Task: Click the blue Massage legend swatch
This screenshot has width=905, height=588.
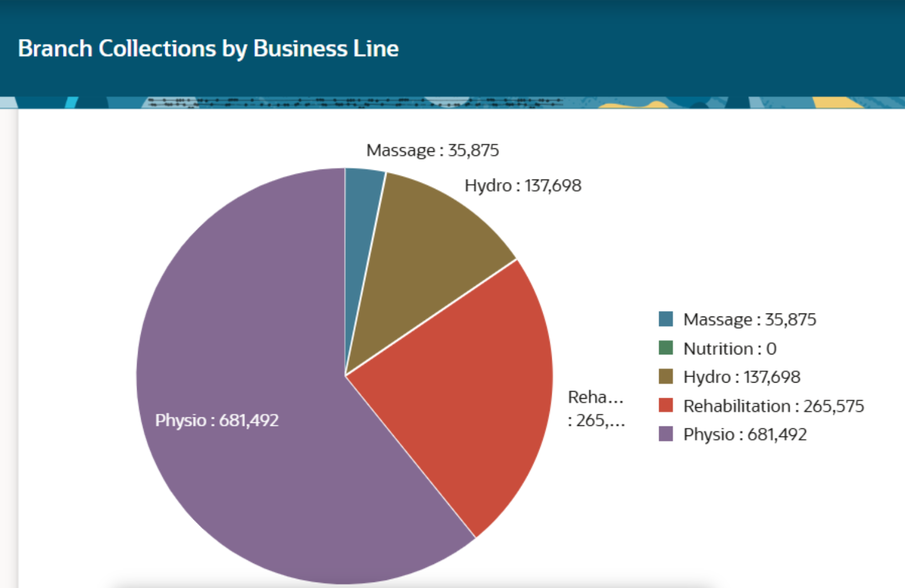Action: click(x=666, y=319)
